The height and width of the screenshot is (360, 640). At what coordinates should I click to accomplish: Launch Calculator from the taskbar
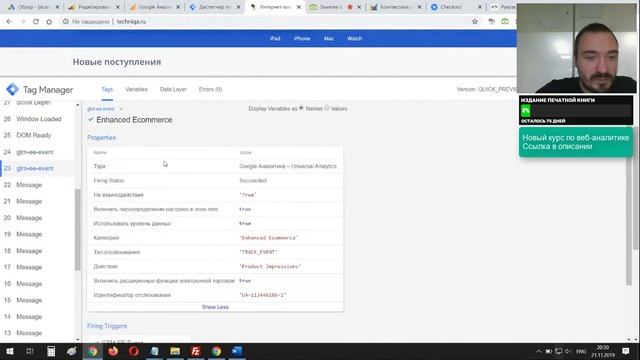pyautogui.click(x=51, y=351)
